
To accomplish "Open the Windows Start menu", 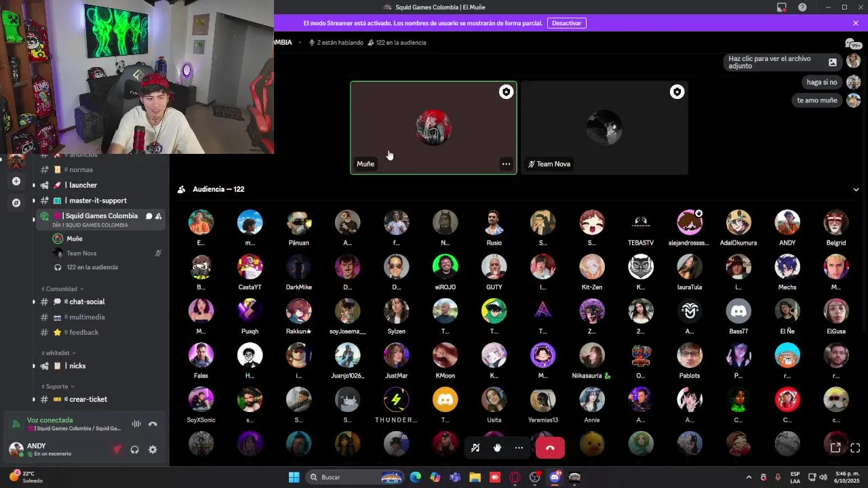I will (x=294, y=477).
